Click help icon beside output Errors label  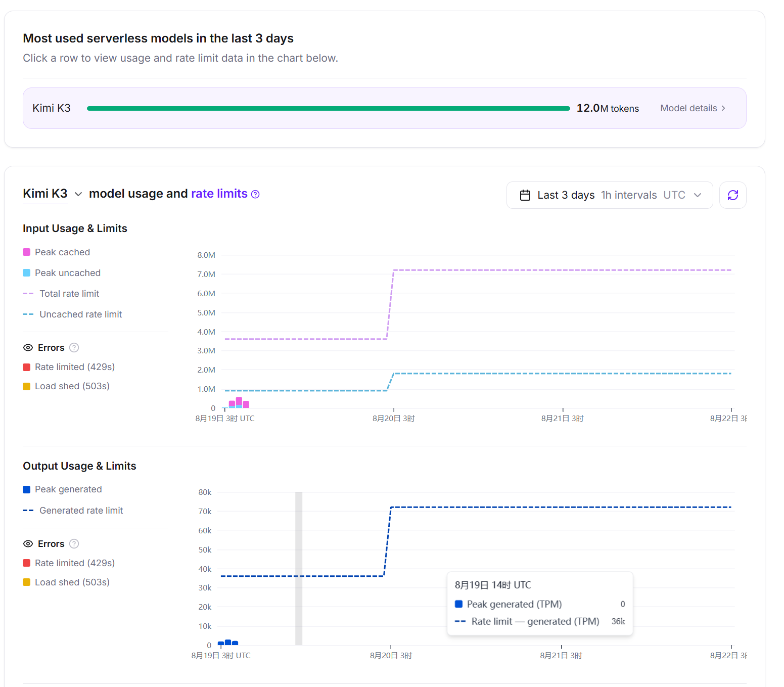74,543
